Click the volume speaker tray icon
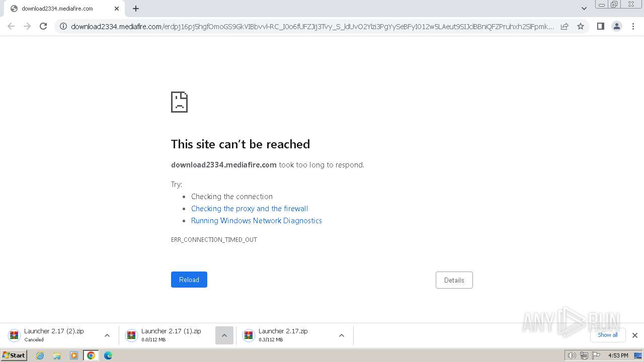Screen dimensions: 644x362 pyautogui.click(x=572, y=355)
